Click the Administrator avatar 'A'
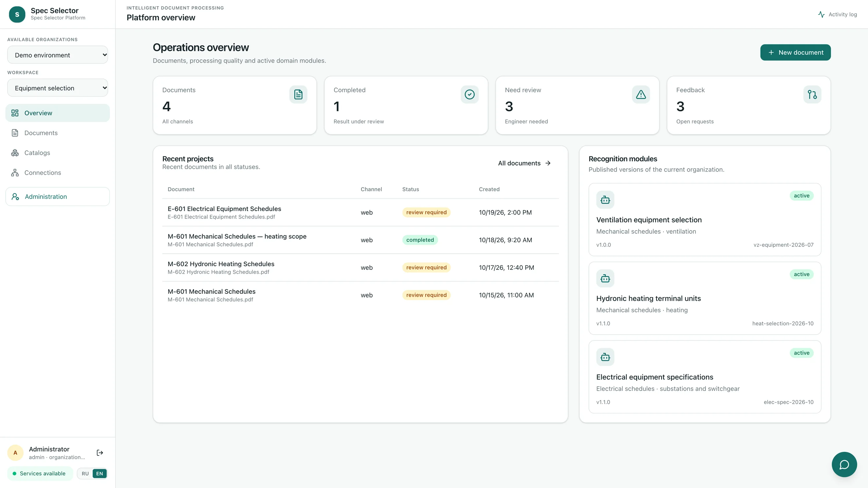This screenshot has width=868, height=488. coord(15,453)
